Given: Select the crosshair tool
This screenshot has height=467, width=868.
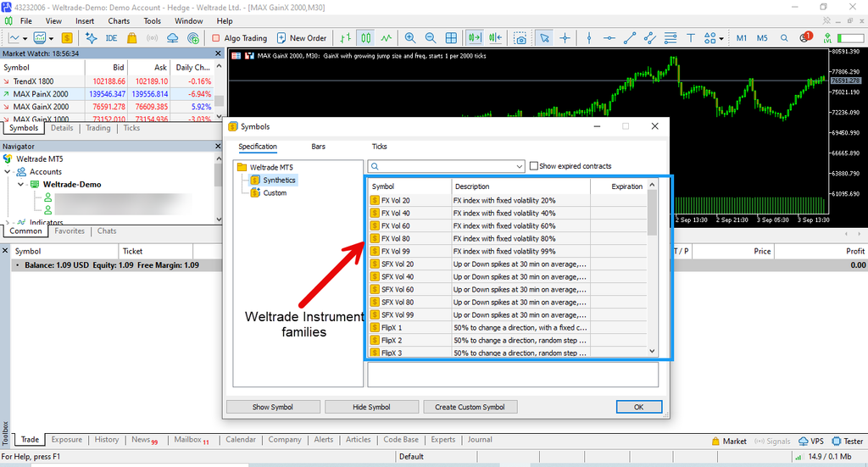Looking at the screenshot, I should (565, 38).
